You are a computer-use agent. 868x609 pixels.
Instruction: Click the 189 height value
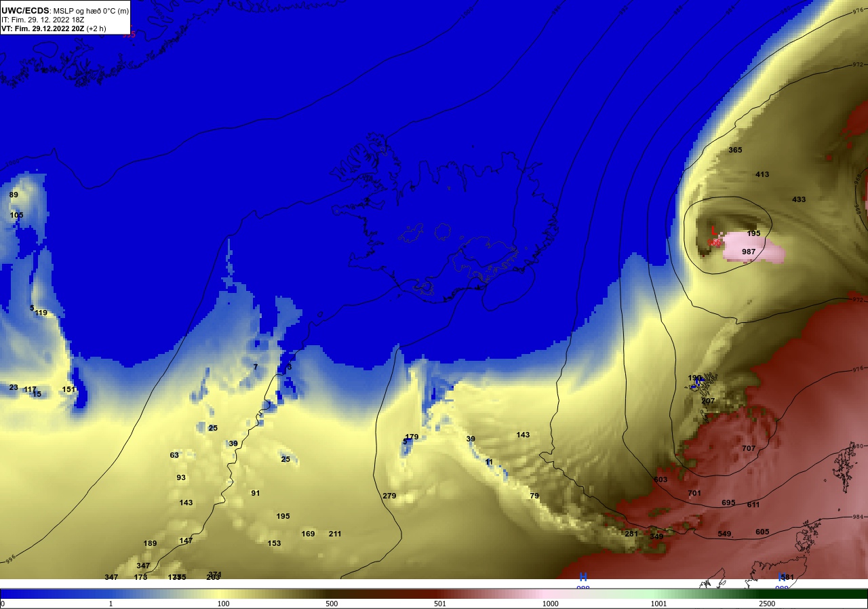pos(150,543)
